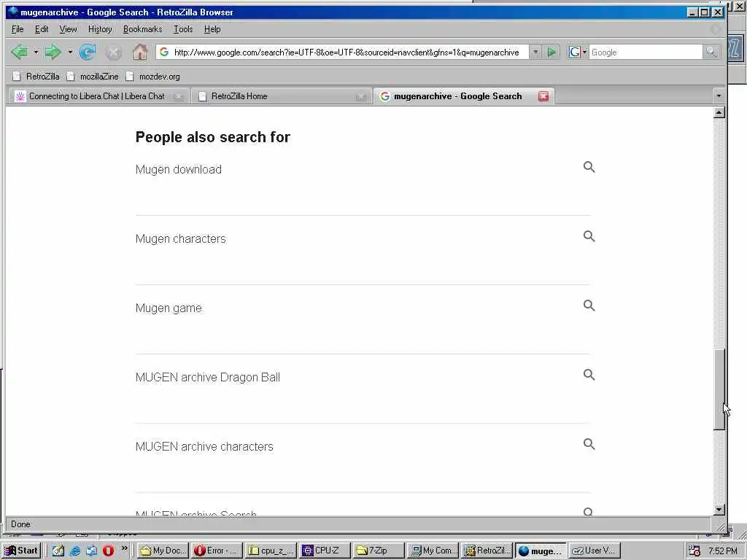Open the History menu

tap(100, 29)
